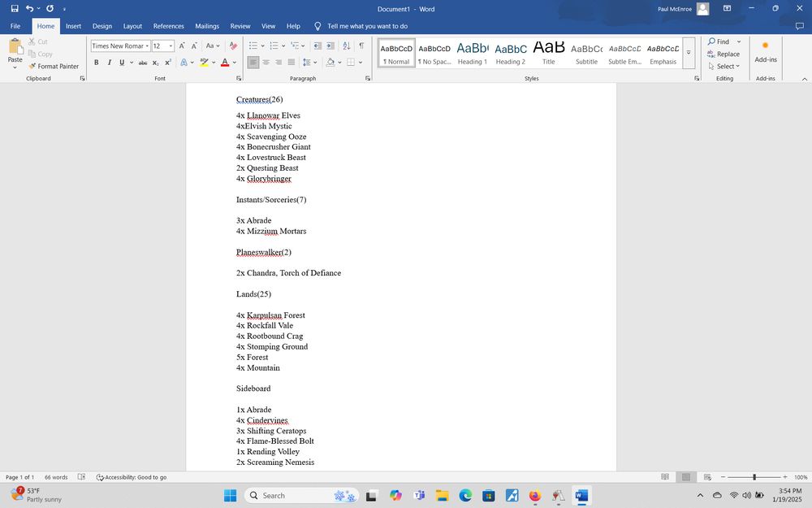Switch to Web Layout view
The width and height of the screenshot is (812, 508).
(707, 477)
